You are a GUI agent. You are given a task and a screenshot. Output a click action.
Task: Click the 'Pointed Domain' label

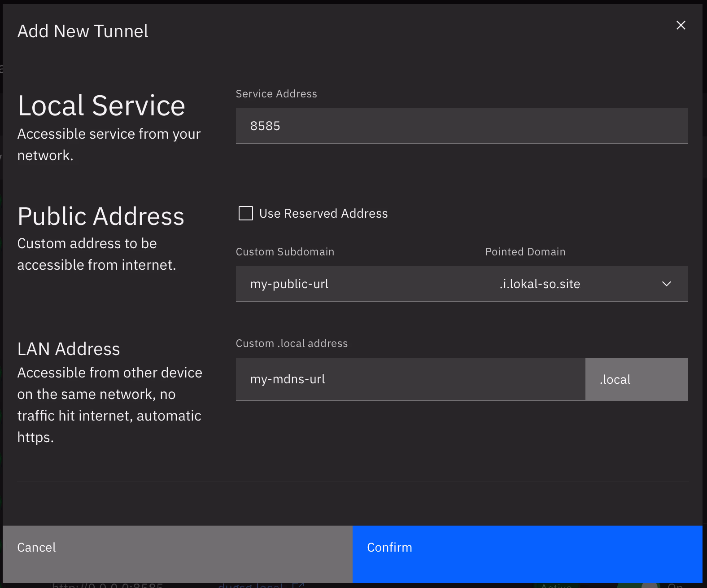[525, 252]
